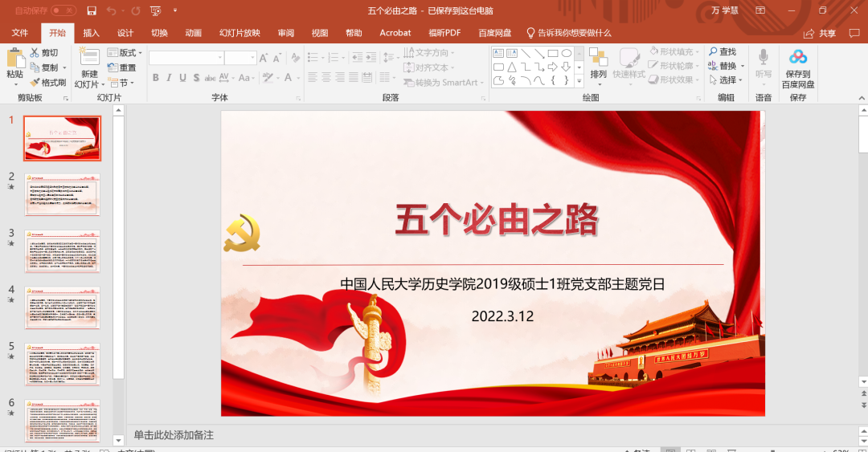Image resolution: width=868 pixels, height=452 pixels.
Task: Switch to the Animations (动画) tab
Action: pos(193,33)
